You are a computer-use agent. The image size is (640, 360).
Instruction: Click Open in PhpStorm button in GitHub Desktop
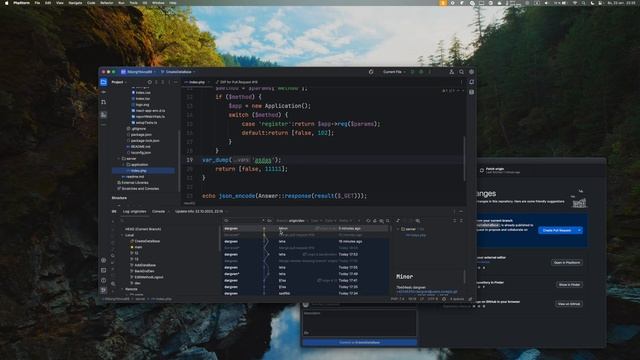coord(567,262)
